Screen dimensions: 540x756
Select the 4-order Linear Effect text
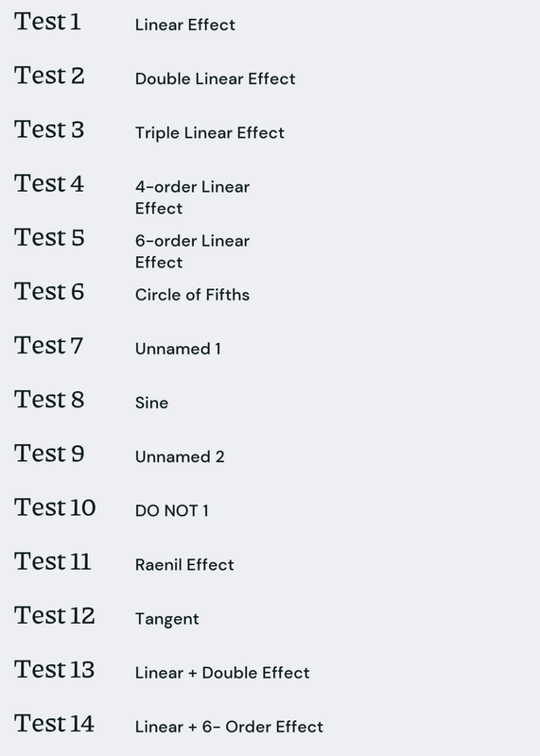193,198
